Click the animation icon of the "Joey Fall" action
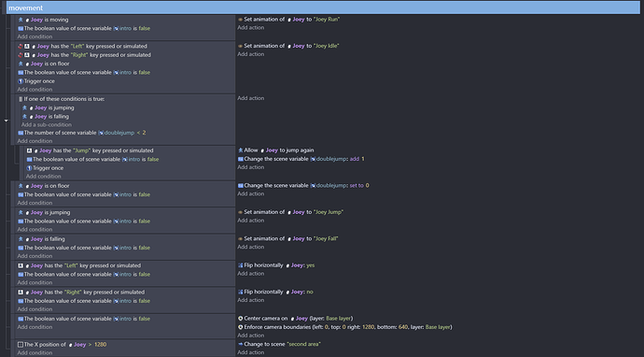 pos(240,238)
